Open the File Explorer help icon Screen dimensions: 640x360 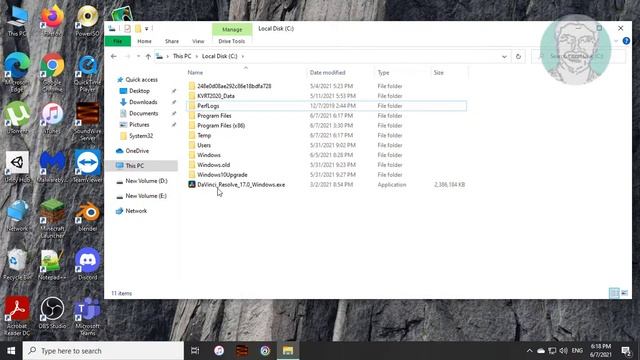[x=626, y=41]
